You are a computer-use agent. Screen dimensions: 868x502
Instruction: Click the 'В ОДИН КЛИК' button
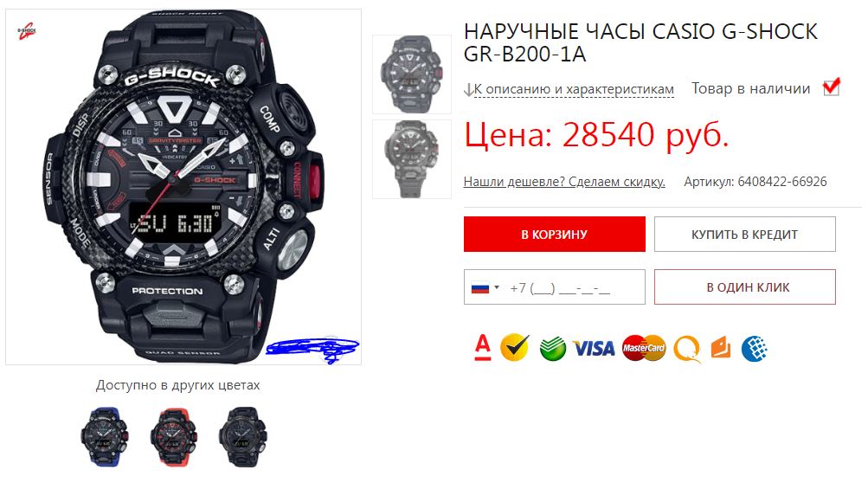(744, 287)
